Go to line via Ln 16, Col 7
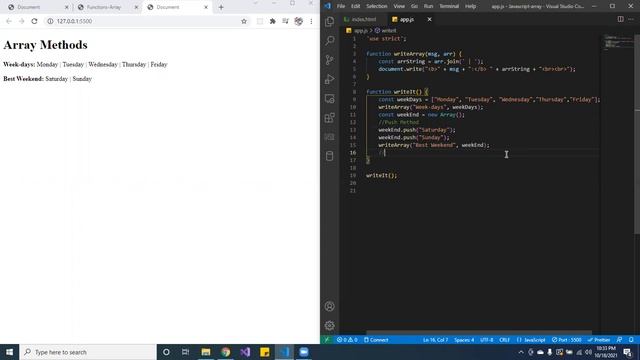 [436, 340]
